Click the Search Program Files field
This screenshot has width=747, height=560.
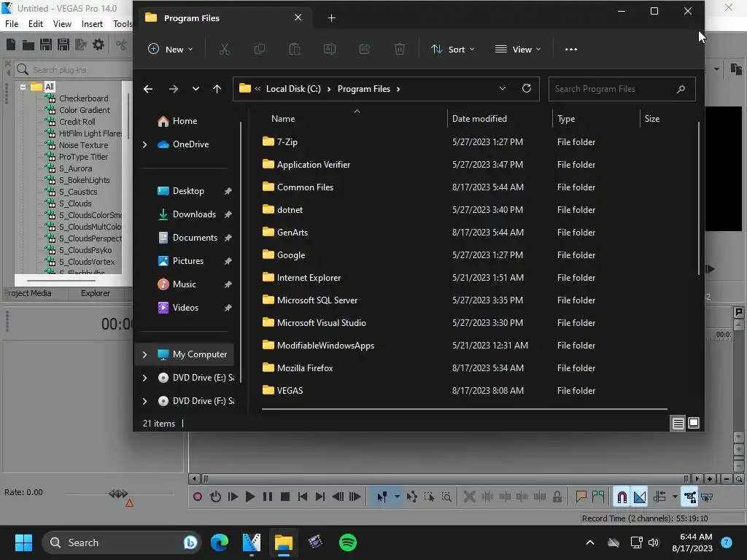click(622, 89)
